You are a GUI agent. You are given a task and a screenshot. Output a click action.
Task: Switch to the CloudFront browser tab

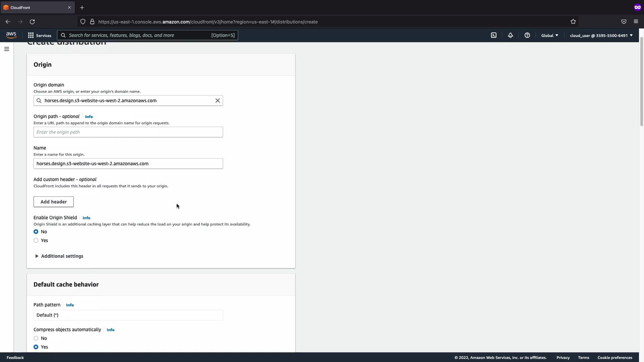coord(34,7)
